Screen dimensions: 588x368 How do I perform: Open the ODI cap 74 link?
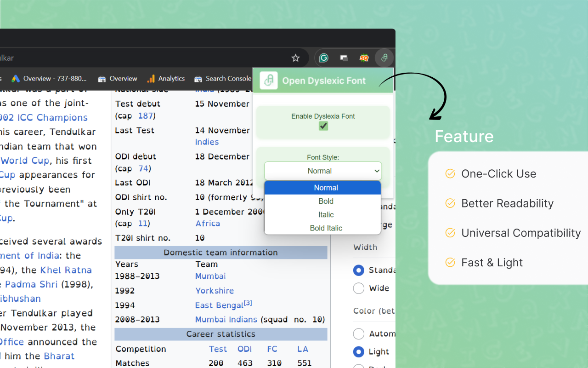coord(144,168)
